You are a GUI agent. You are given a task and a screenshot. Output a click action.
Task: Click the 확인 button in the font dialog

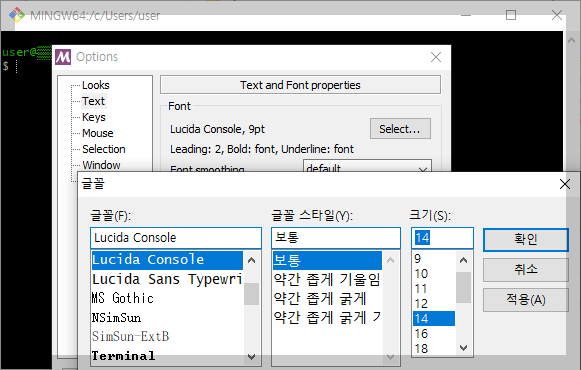click(x=526, y=240)
